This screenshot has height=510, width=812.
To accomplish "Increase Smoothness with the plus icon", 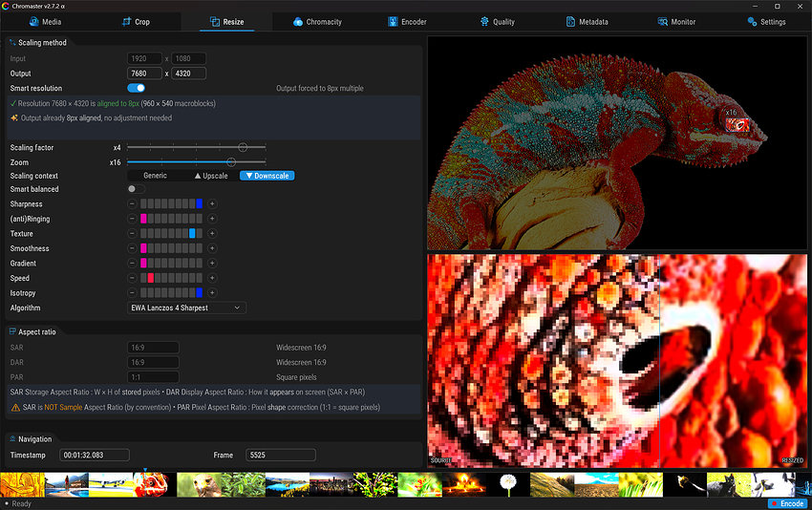I will [212, 248].
